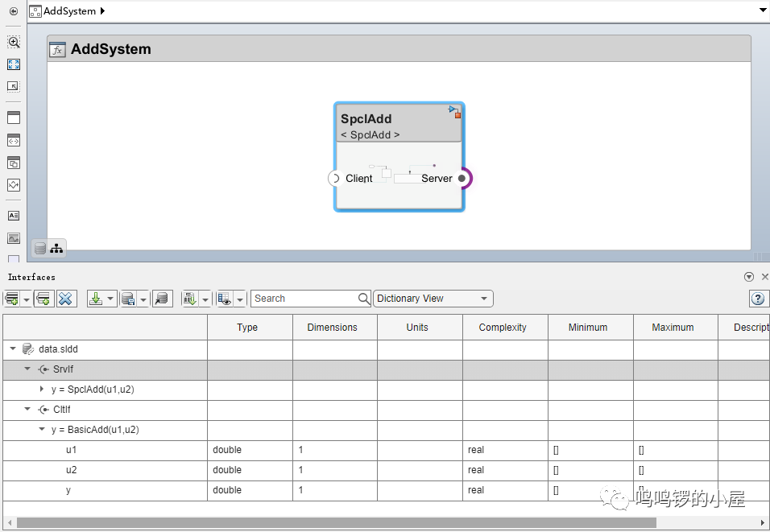Screen dimensions: 770x532
Task: Click scrollbar right arrow
Action: point(763,522)
